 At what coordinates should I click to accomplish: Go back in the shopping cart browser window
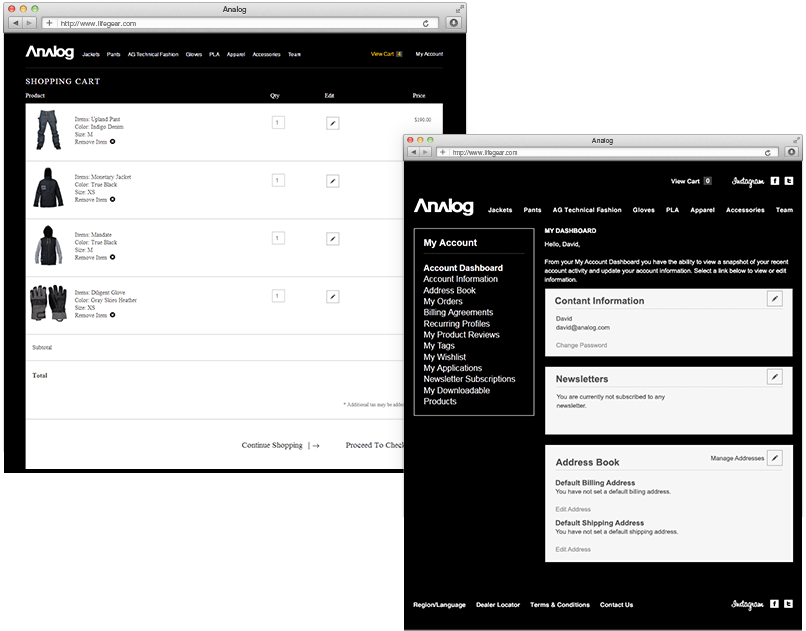pos(15,23)
